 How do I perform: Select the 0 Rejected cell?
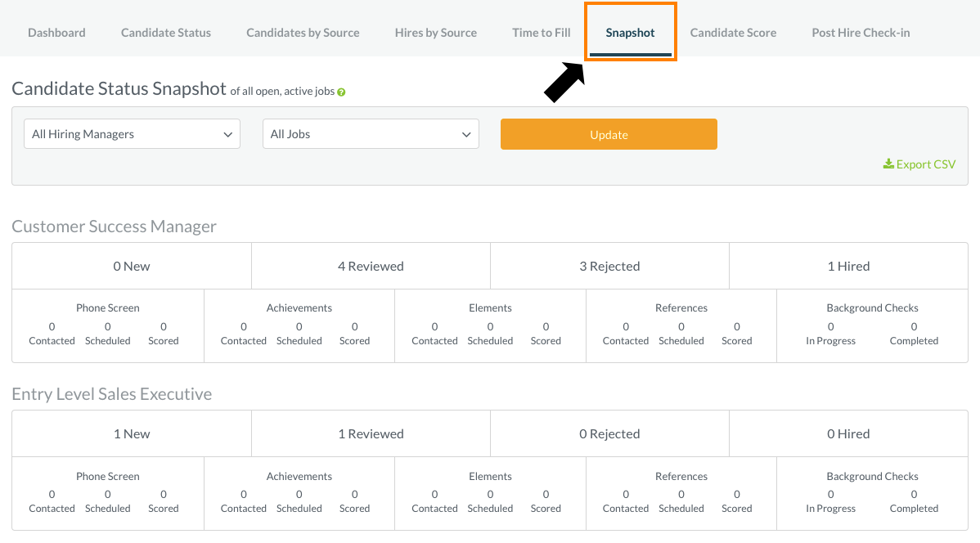(x=609, y=433)
